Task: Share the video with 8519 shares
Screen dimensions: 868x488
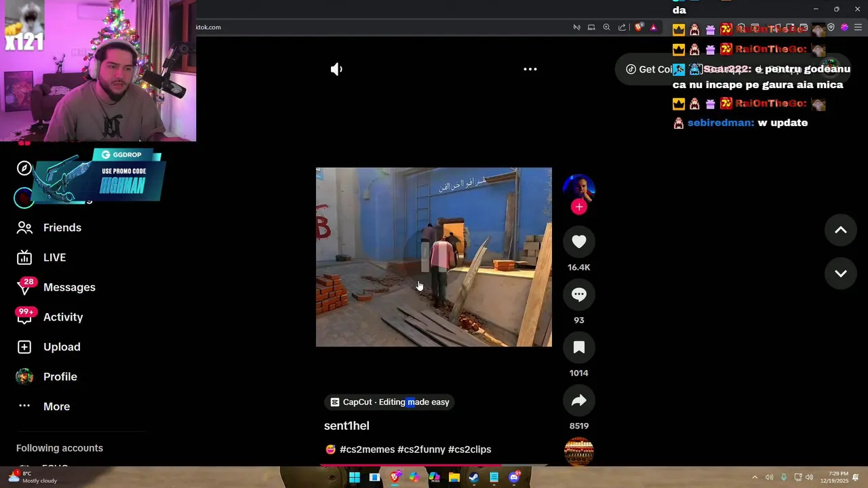Action: point(579,400)
